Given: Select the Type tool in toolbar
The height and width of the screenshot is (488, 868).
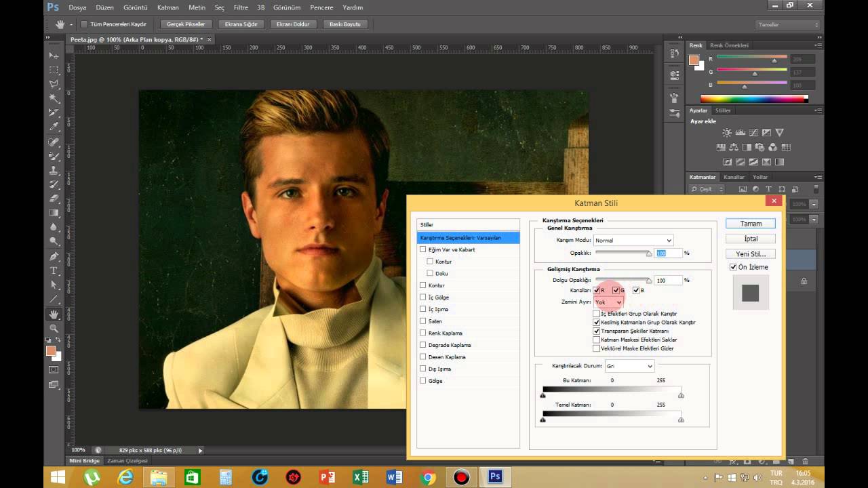Looking at the screenshot, I should pyautogui.click(x=54, y=270).
